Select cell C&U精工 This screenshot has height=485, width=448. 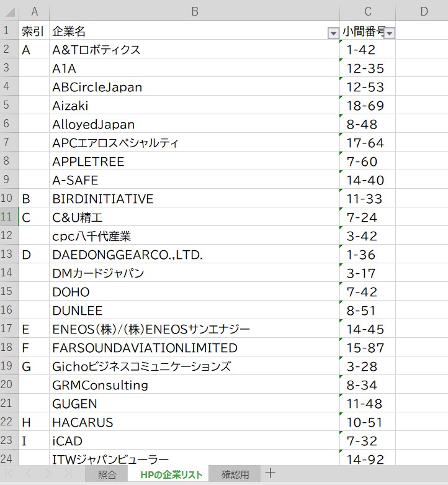pyautogui.click(x=195, y=217)
